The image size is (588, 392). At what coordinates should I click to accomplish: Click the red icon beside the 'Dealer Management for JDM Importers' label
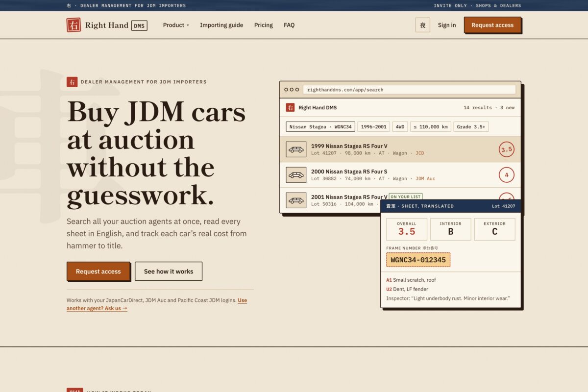coord(72,82)
